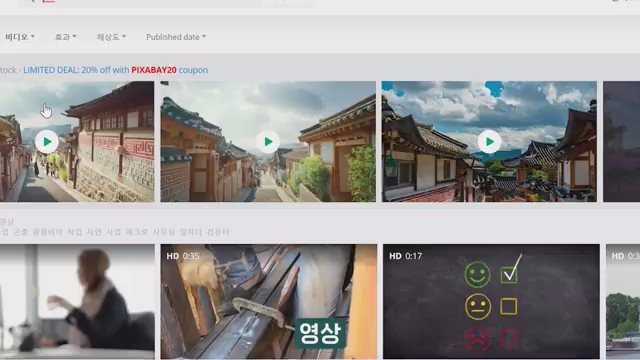Open the woman at cafe table video
Screen dimensions: 640x360
77,302
